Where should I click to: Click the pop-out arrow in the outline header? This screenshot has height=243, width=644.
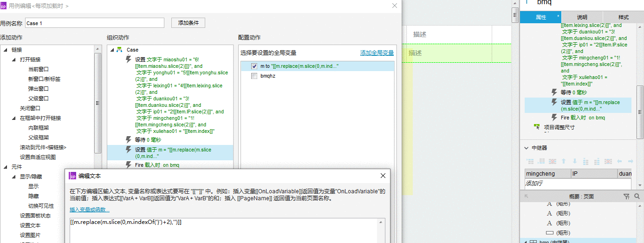(527, 196)
